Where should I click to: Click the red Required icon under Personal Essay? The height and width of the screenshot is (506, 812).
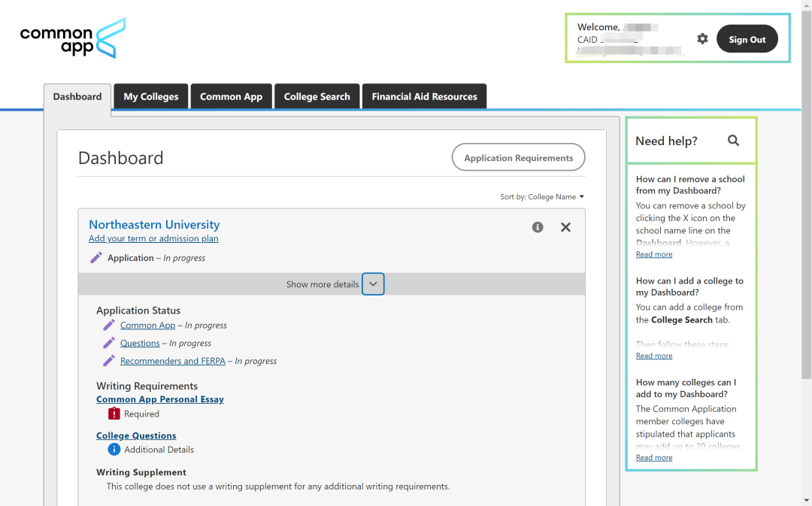pos(114,414)
